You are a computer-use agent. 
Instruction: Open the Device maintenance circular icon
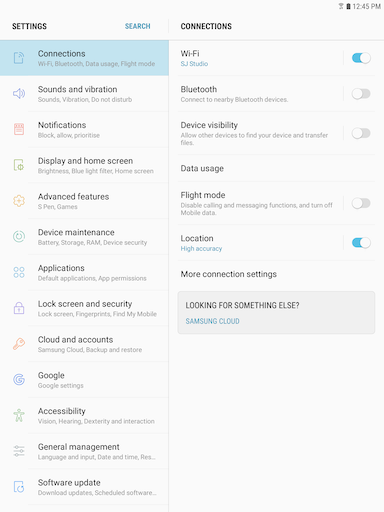coord(19,236)
